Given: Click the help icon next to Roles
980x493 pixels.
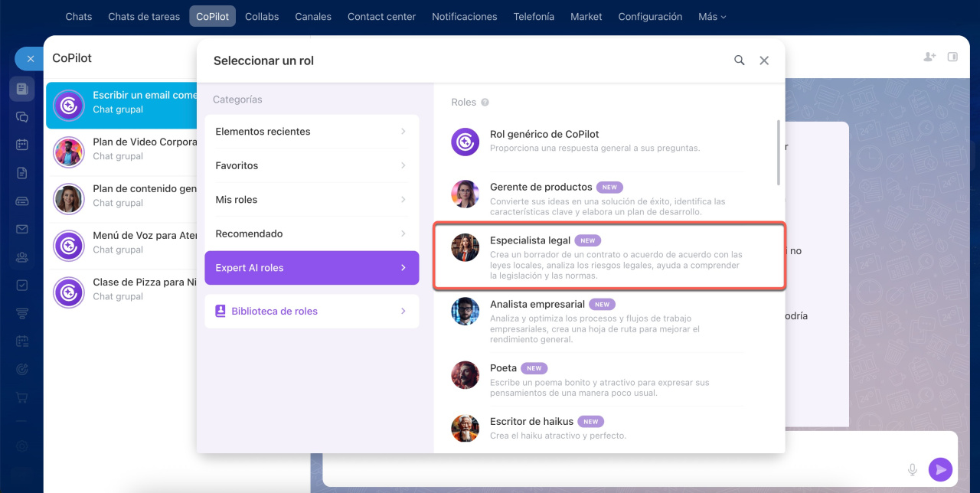Looking at the screenshot, I should pos(485,103).
